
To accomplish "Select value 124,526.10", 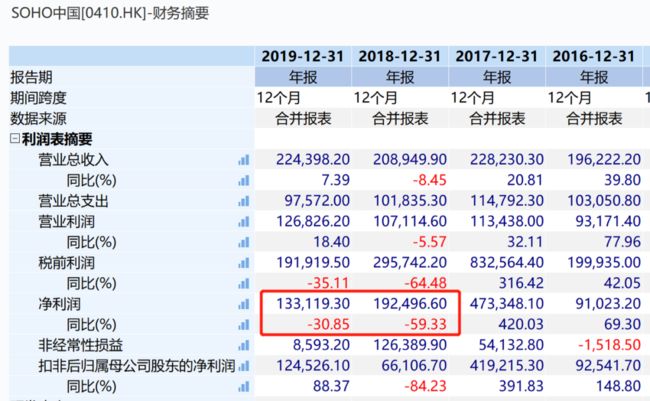I will pos(313,365).
